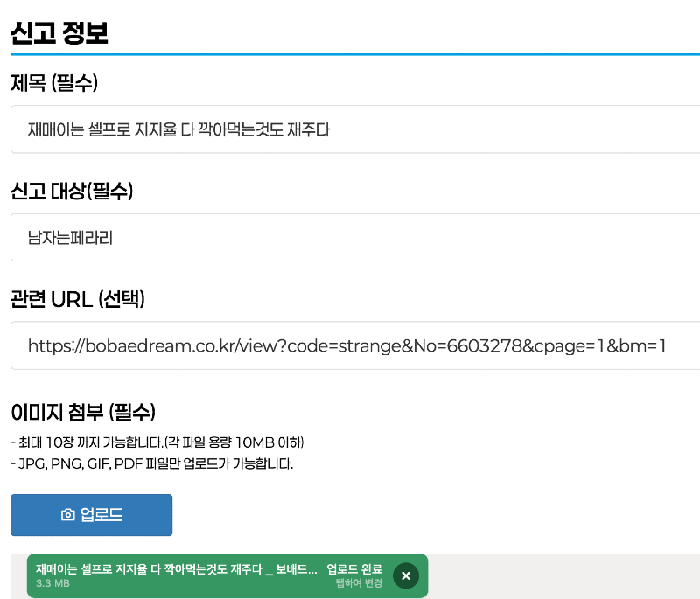Click 업로드 완료 status text
Image resolution: width=700 pixels, height=599 pixels.
coord(354,568)
